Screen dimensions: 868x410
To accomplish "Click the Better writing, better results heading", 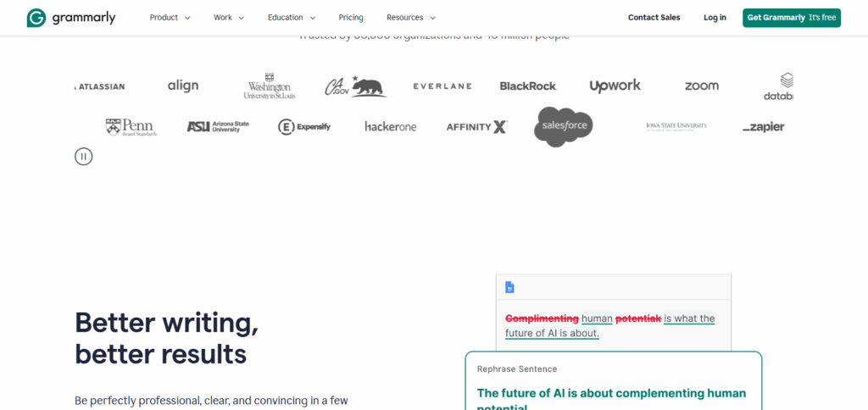I will 167,338.
